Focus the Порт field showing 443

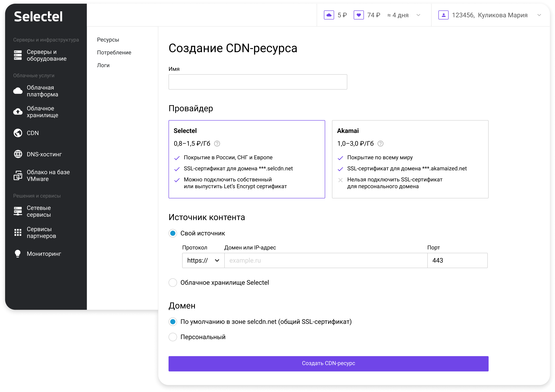point(457,260)
